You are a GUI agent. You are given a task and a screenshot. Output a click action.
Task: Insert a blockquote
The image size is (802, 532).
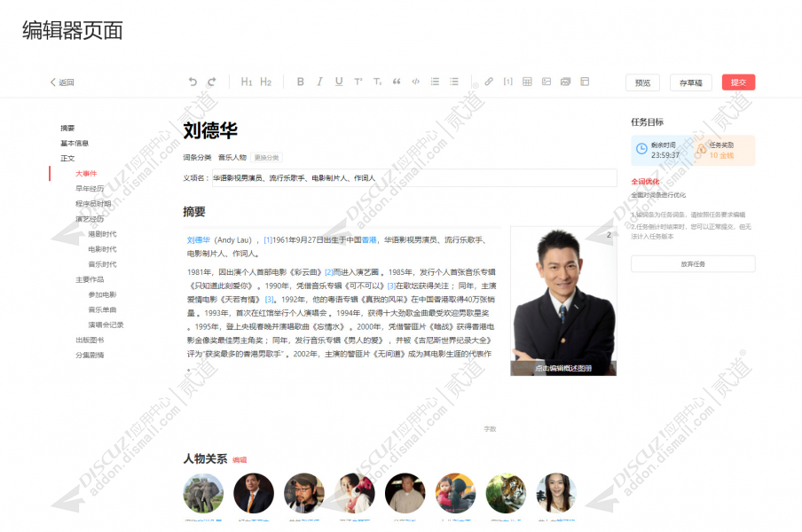tap(396, 82)
